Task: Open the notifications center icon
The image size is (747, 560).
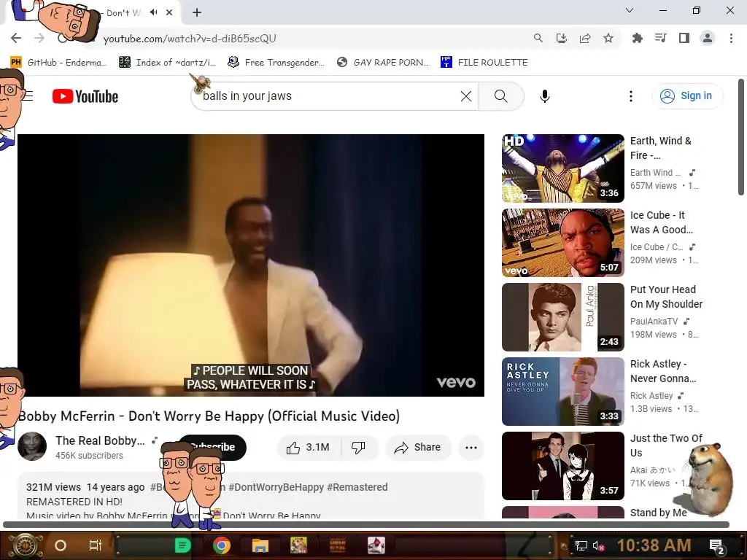Action: click(717, 546)
